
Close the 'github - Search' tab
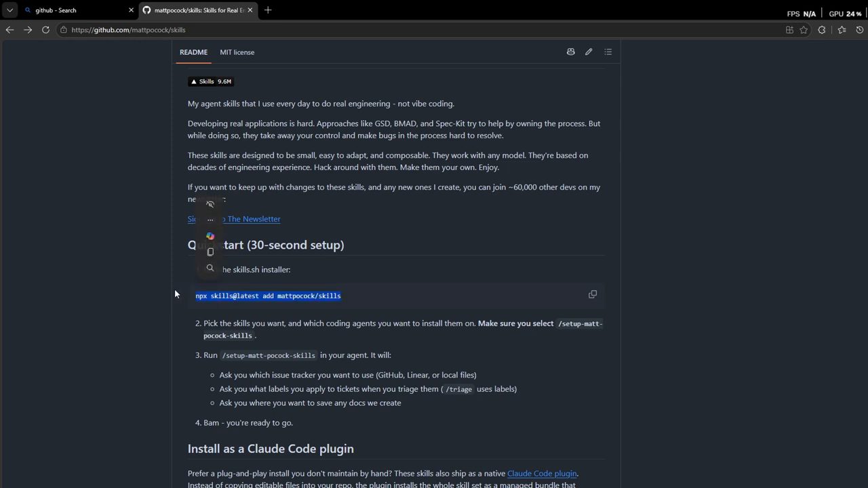pos(131,10)
